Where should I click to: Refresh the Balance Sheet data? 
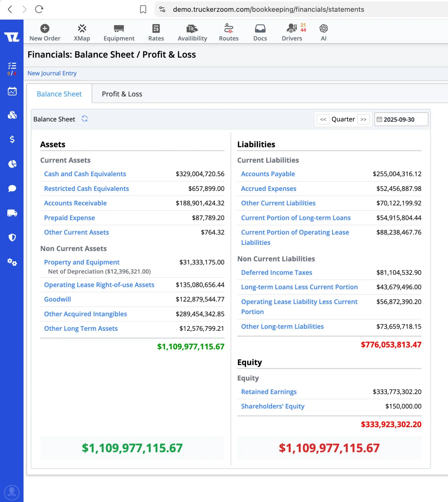85,119
